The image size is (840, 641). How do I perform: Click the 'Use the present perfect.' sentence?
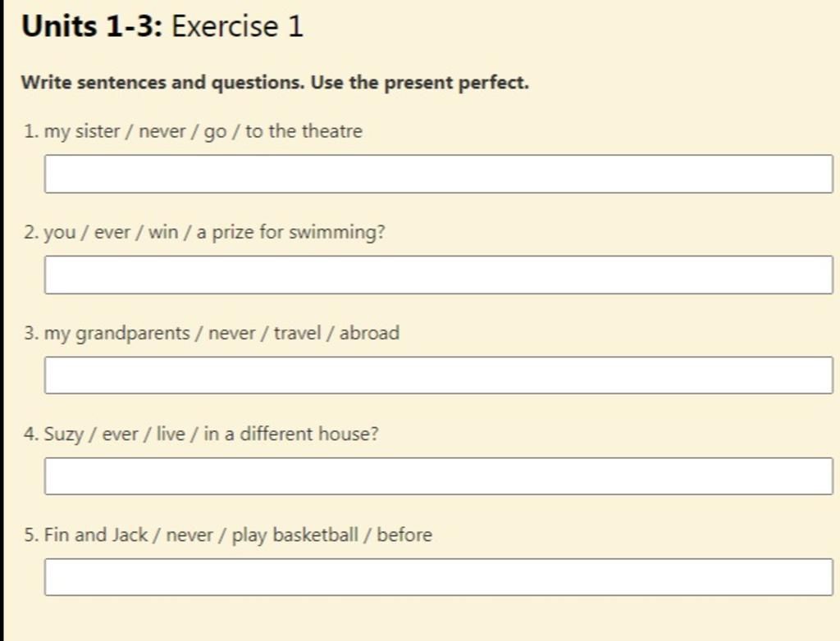point(419,83)
